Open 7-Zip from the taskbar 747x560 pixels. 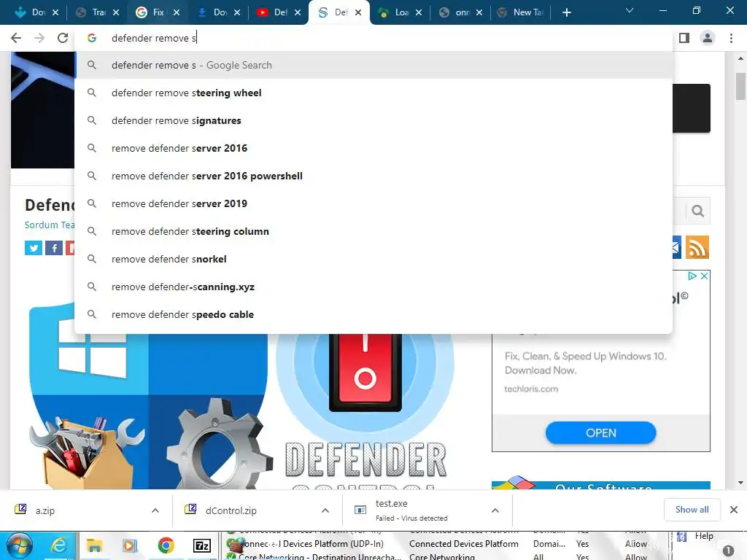[202, 545]
